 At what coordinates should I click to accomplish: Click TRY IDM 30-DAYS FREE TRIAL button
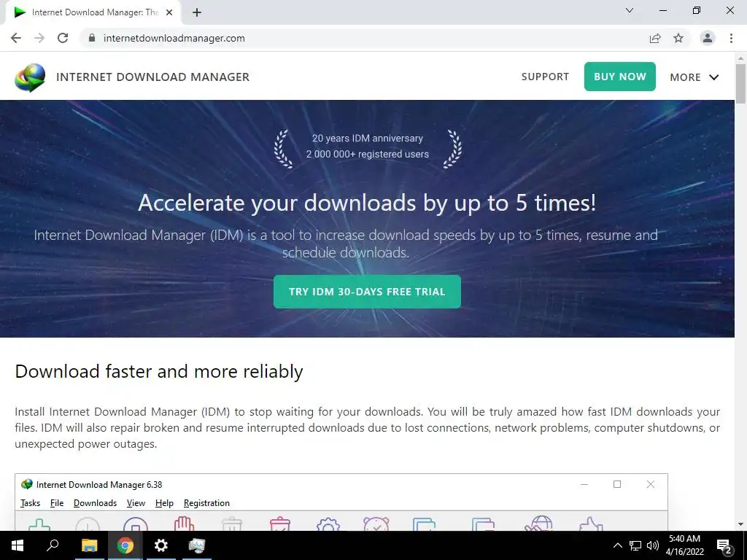(367, 292)
